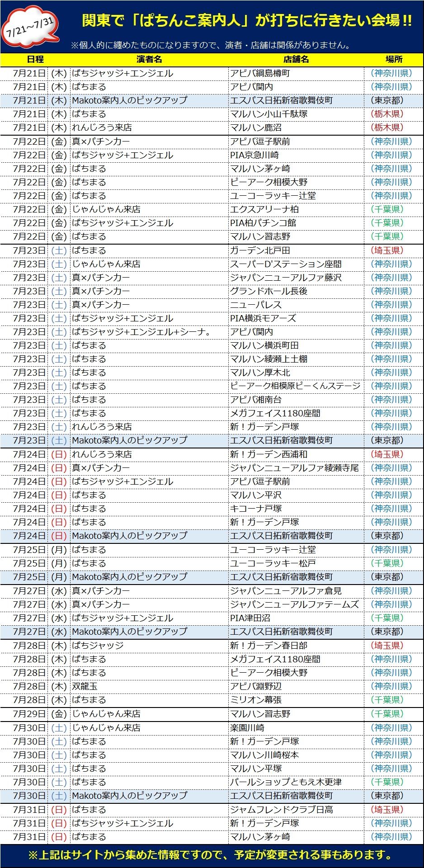Click れんじろう来店 in マルハン鹿沼 row
424x868 pixels.
(x=102, y=127)
